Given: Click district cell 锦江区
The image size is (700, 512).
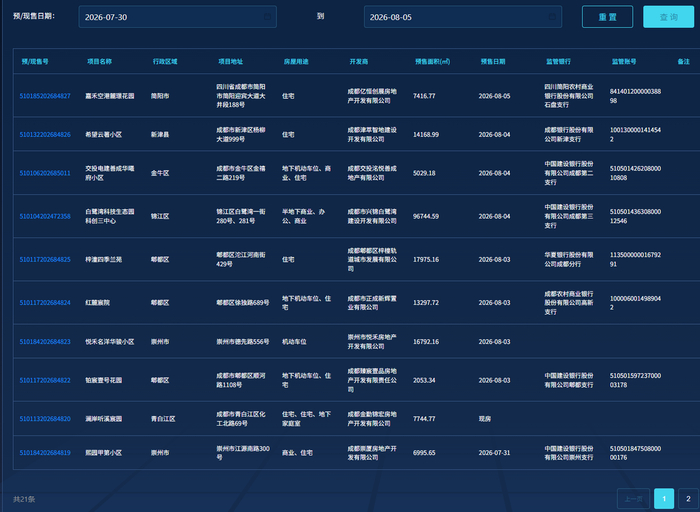Looking at the screenshot, I should (160, 216).
